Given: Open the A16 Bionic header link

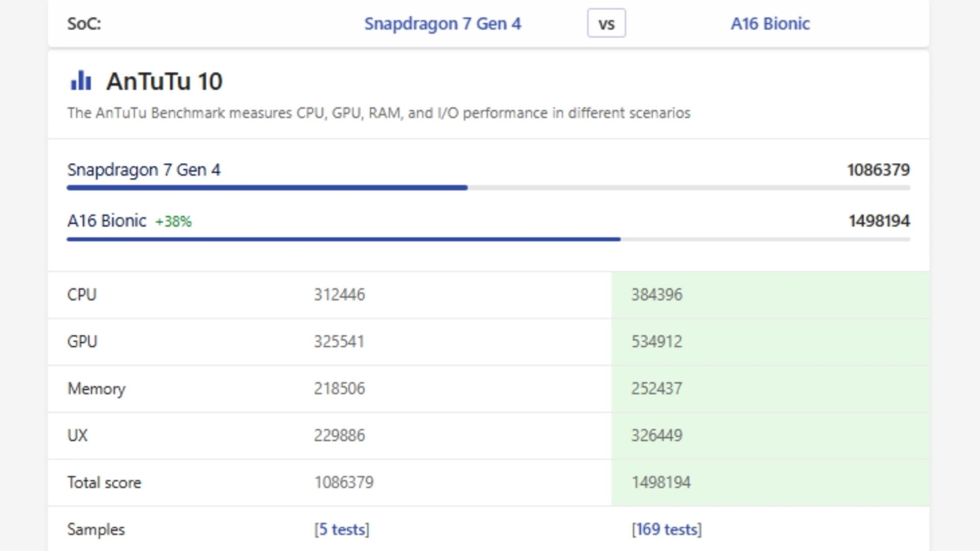Looking at the screenshot, I should [769, 24].
